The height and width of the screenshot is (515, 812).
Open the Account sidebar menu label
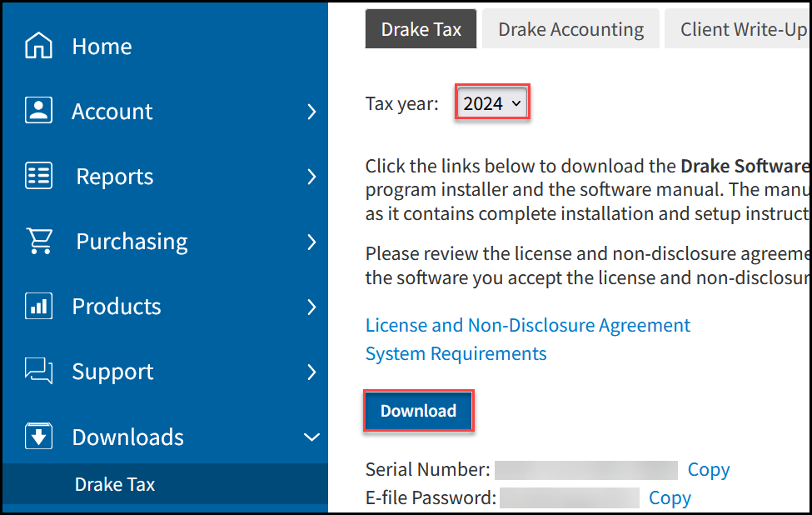click(112, 112)
